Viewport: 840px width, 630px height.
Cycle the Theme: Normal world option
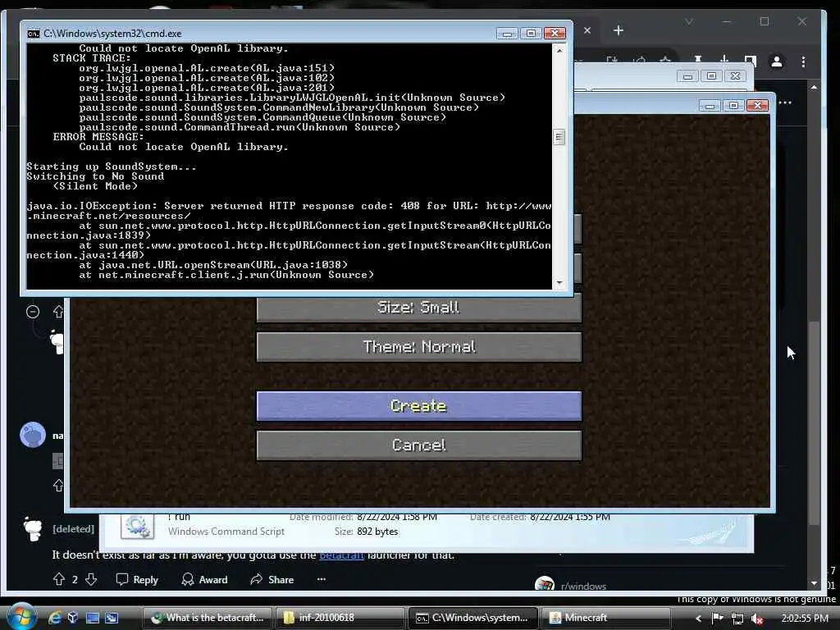click(x=419, y=347)
